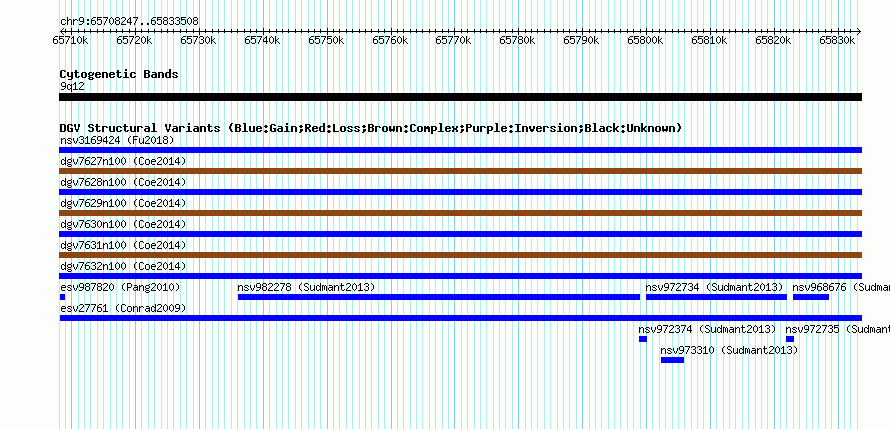Click the nsv3169424 (Fu2018) variant label
The height and width of the screenshot is (429, 890).
(x=117, y=140)
